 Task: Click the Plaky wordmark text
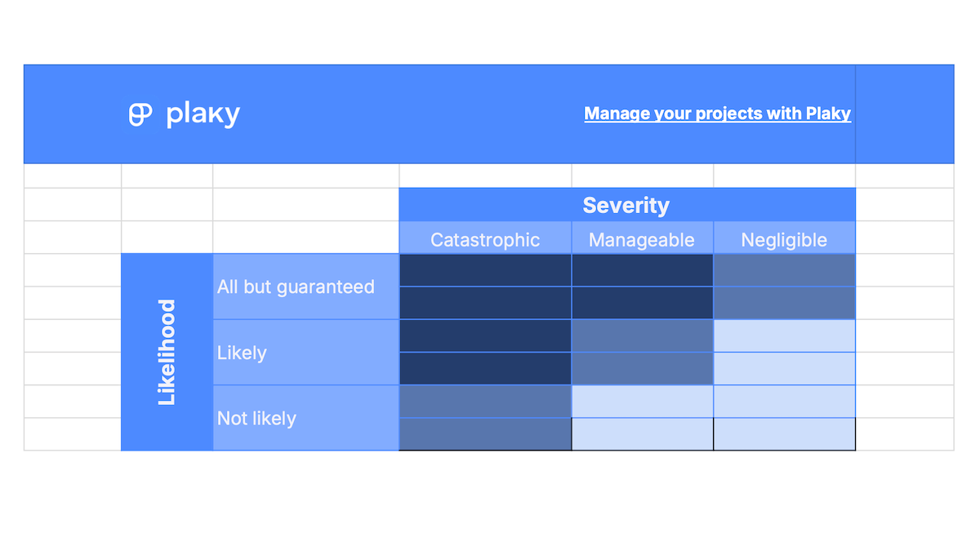point(203,115)
